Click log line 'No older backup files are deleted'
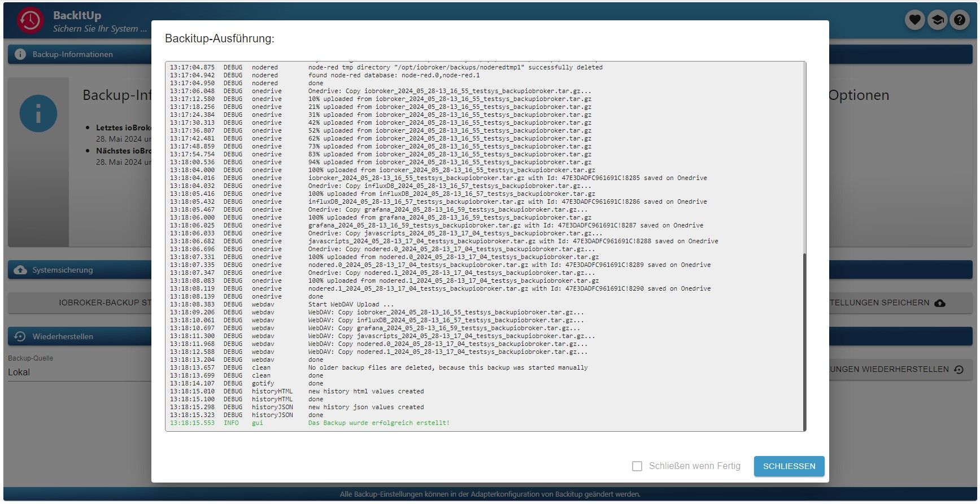The height and width of the screenshot is (504, 980). (x=447, y=367)
